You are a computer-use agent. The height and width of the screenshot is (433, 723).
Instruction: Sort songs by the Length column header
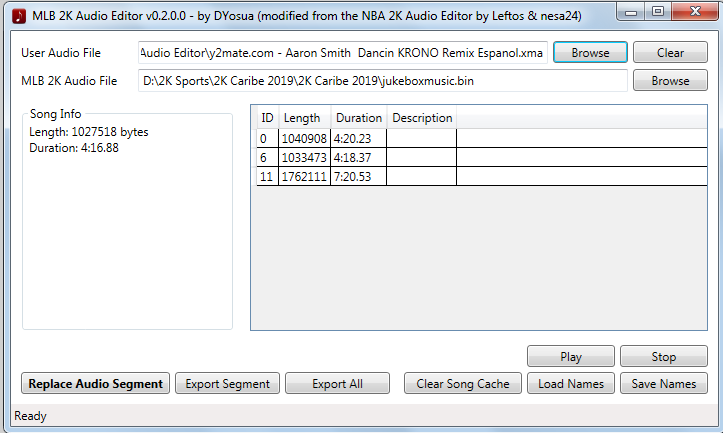(x=304, y=118)
